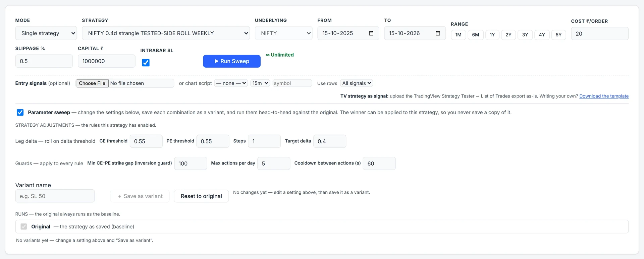Click the FROM date field 15-10-2025
This screenshot has width=644, height=259.
pos(348,33)
